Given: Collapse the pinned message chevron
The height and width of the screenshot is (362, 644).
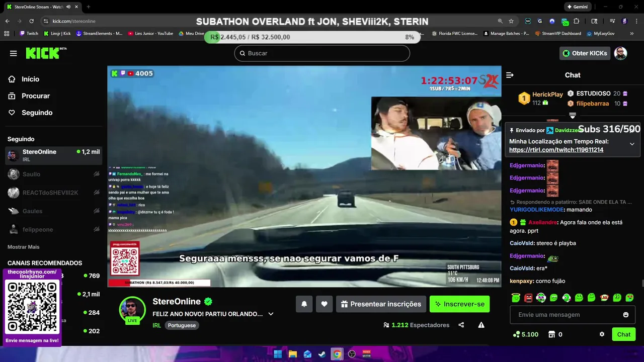Looking at the screenshot, I should click(x=632, y=144).
